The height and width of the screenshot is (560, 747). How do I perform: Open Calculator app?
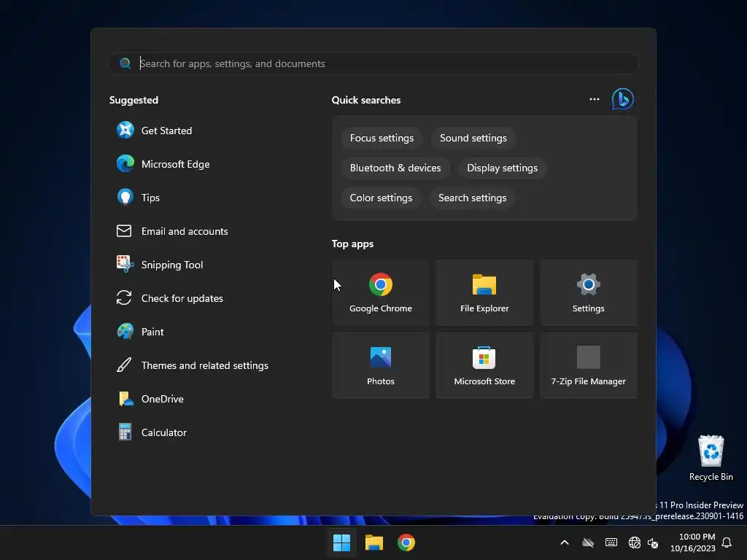click(152, 432)
